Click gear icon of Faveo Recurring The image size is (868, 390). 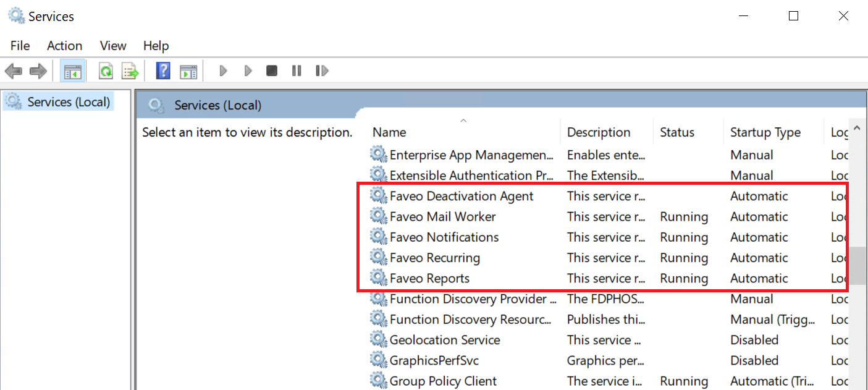point(378,257)
